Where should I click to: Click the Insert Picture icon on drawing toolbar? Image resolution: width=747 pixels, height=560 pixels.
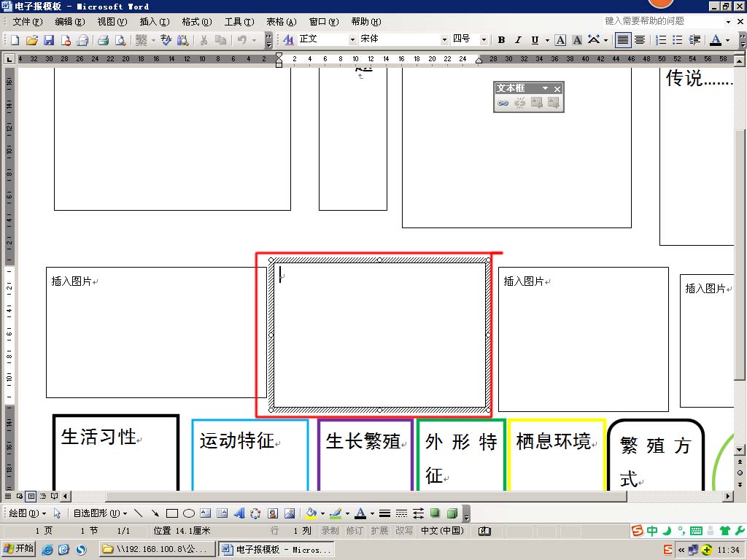click(289, 513)
